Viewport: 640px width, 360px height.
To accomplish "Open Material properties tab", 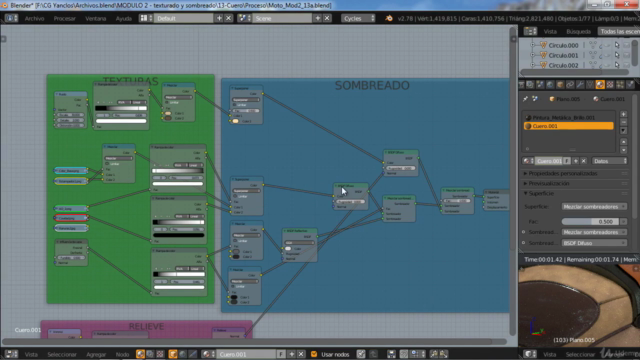I will tap(600, 84).
